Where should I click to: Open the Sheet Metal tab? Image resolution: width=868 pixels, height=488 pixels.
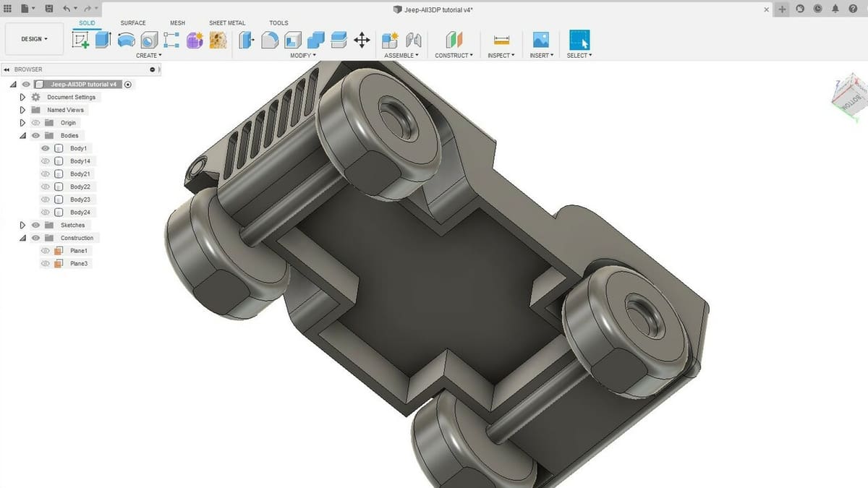[227, 23]
